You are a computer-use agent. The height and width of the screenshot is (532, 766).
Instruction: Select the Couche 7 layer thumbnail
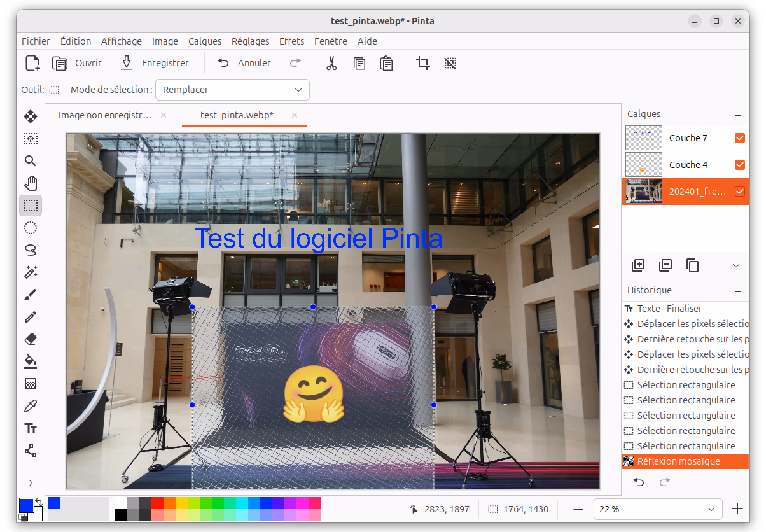[x=644, y=138]
